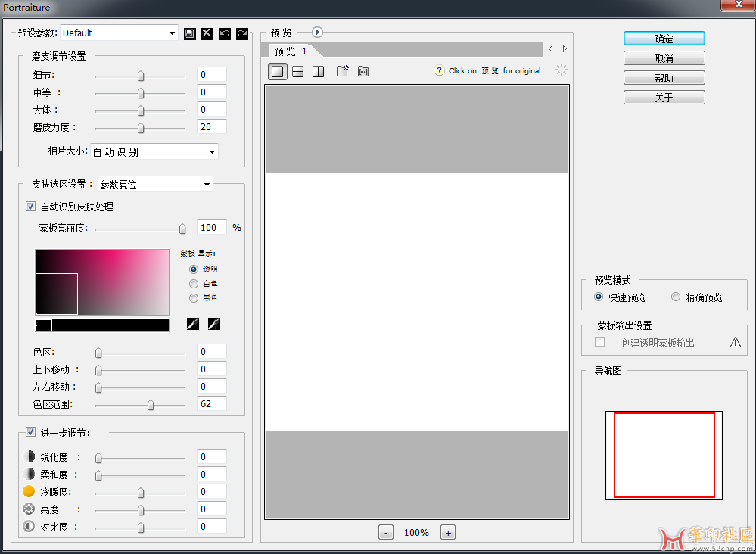756x554 pixels.
Task: Delete the selected preset
Action: tap(207, 33)
